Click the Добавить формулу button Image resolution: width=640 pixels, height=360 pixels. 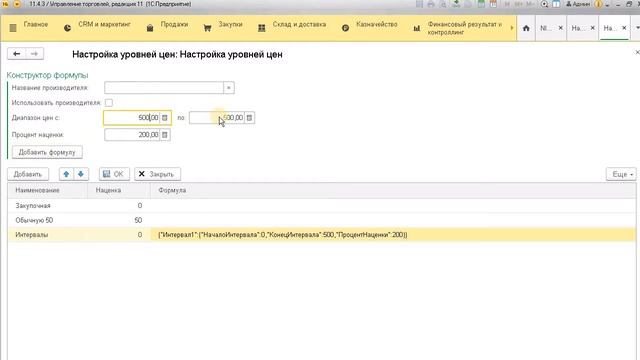click(x=47, y=152)
